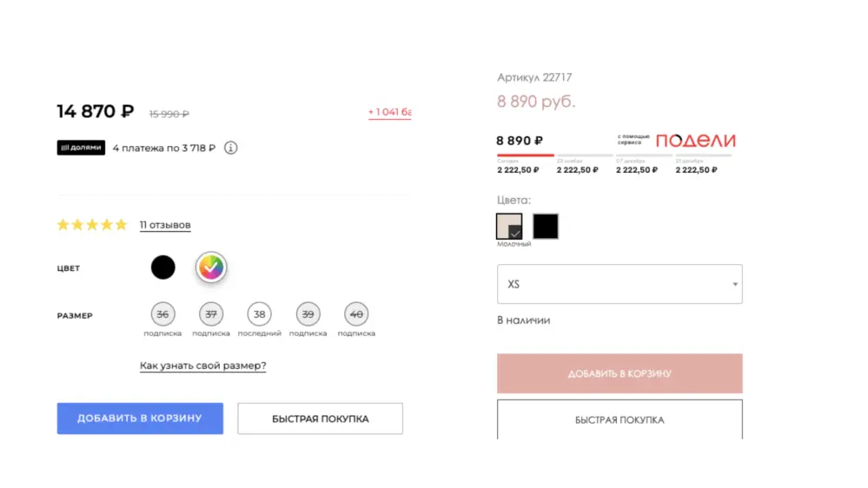Select the multicolor swatch with checkmark
The height and width of the screenshot is (488, 868).
(x=210, y=267)
